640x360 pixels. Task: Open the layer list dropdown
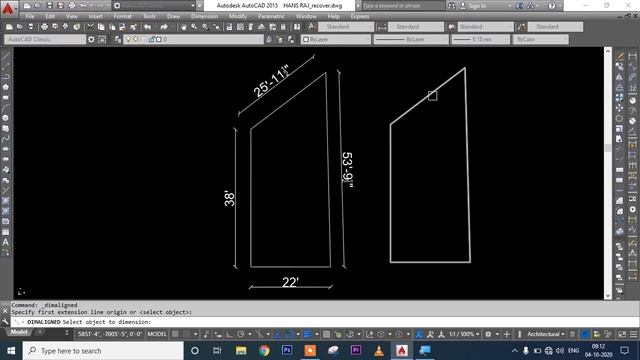[x=193, y=40]
